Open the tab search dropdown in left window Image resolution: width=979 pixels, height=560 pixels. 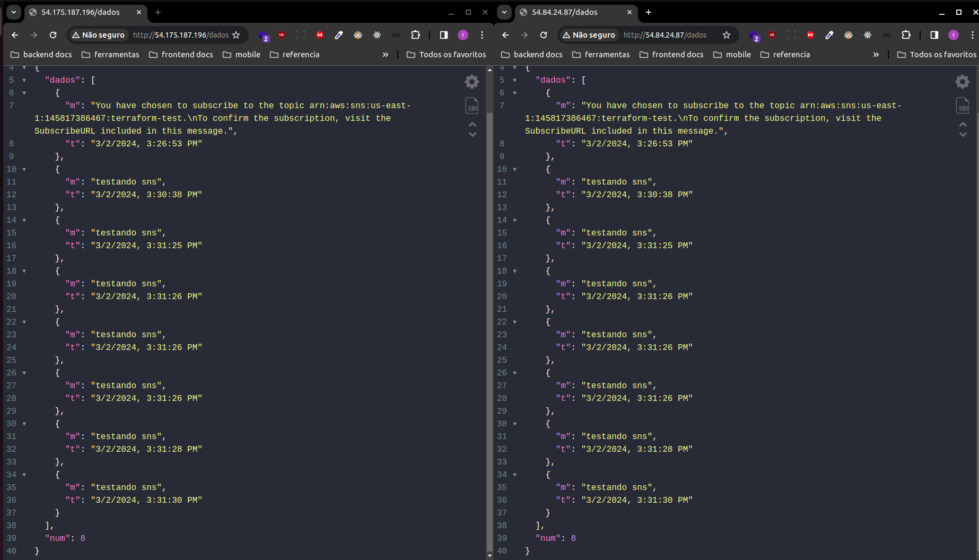[14, 12]
